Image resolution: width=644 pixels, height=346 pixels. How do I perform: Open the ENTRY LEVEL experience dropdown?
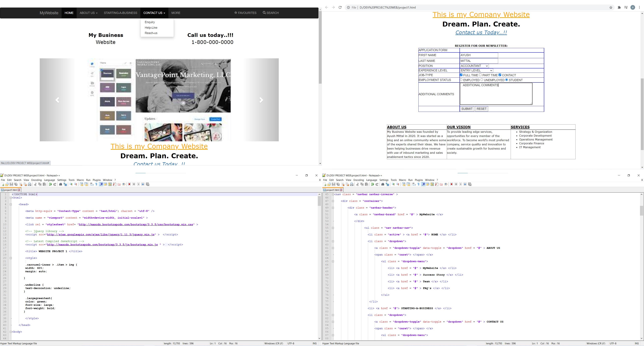click(476, 70)
